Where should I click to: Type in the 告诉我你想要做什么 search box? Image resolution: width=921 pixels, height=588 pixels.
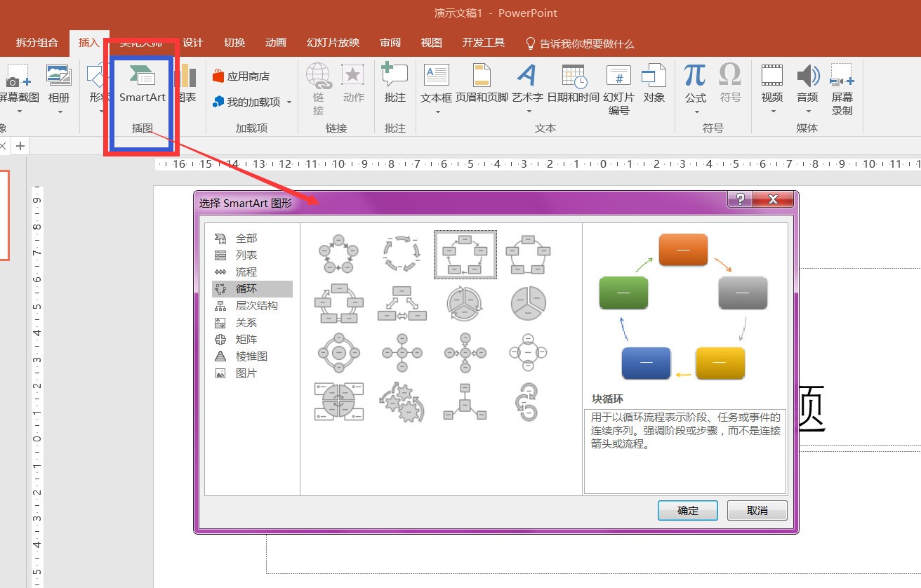point(586,44)
